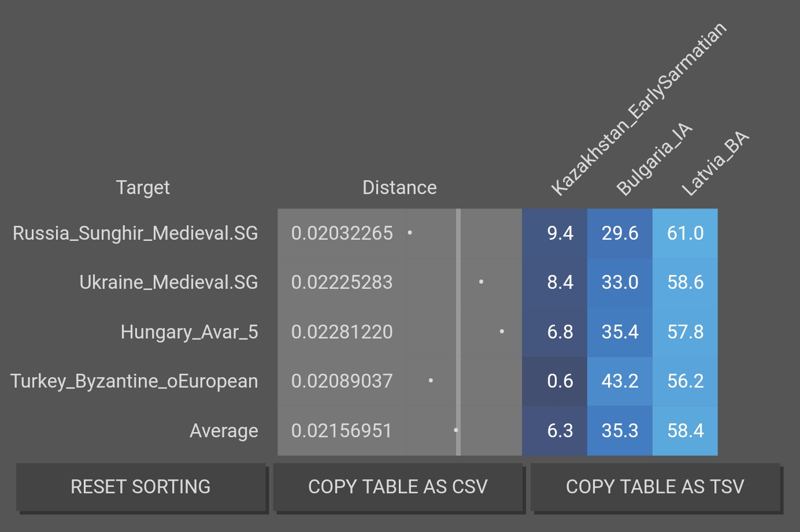Sort by the Distance column header
The width and height of the screenshot is (800, 532).
[x=399, y=188]
